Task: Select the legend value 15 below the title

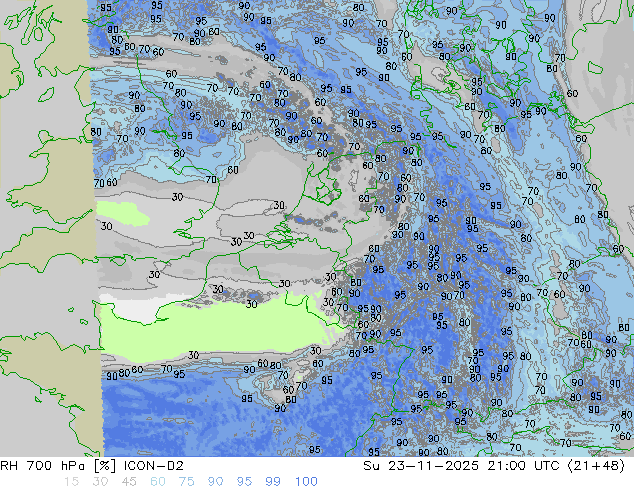Action: [x=71, y=482]
